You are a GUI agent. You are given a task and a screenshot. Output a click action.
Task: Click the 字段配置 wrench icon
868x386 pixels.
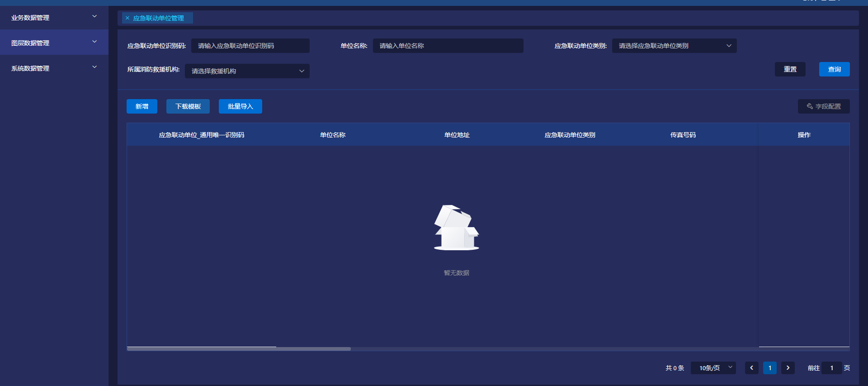810,106
